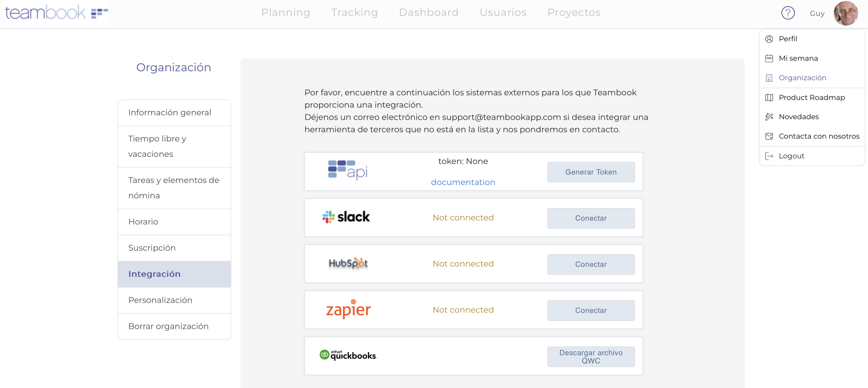The height and width of the screenshot is (388, 868).
Task: Switch to the Proyectos tab
Action: point(574,13)
